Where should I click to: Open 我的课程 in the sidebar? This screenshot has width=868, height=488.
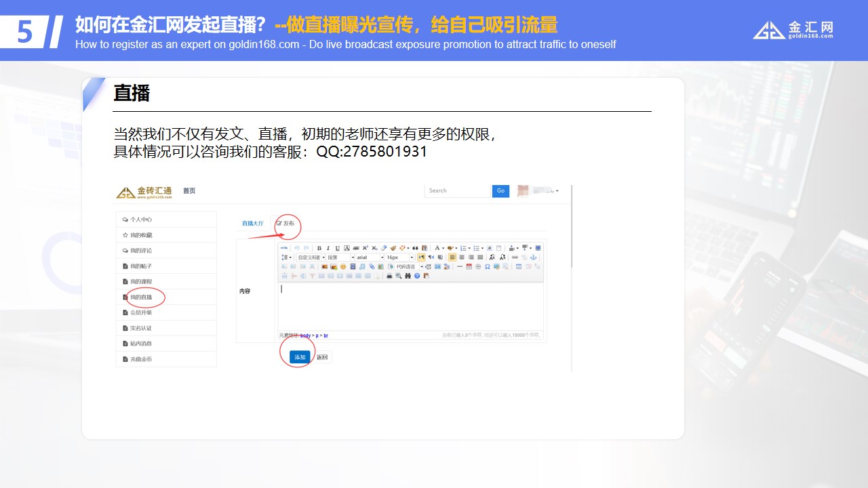(x=166, y=281)
